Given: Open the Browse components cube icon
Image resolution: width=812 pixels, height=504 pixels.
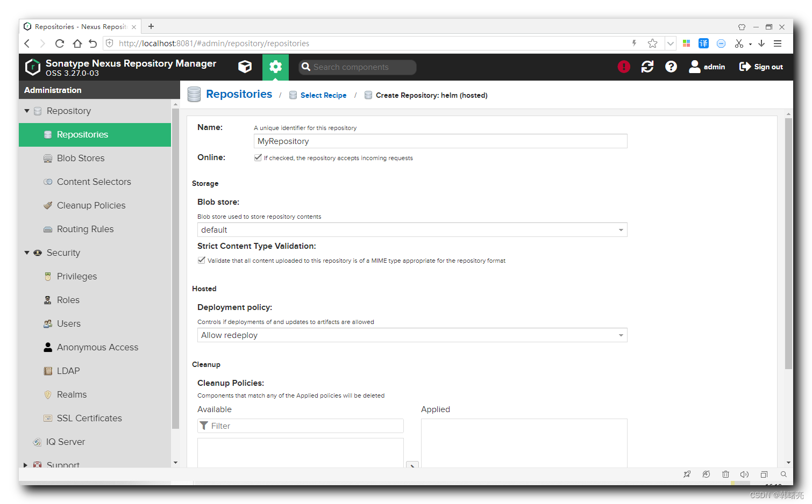Looking at the screenshot, I should (245, 67).
